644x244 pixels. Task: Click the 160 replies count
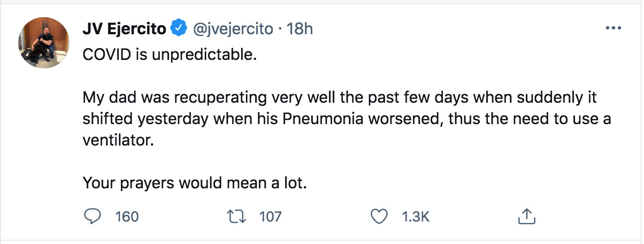tap(127, 217)
